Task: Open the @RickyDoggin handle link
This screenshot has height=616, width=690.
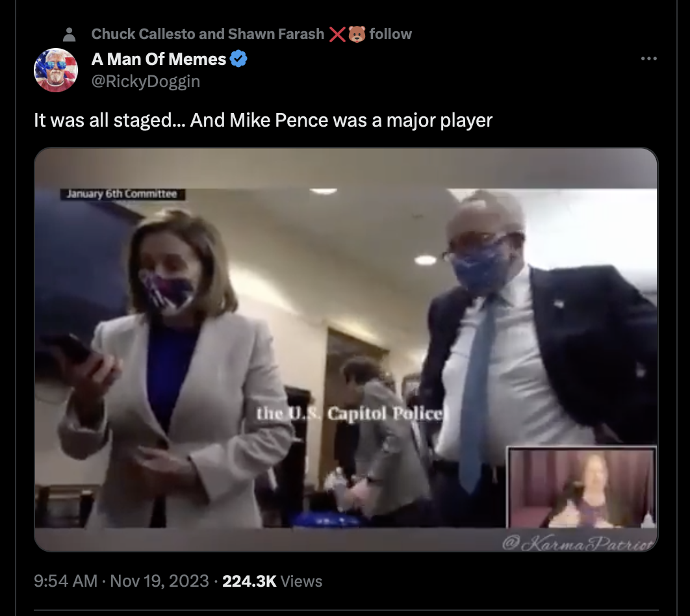Action: [x=146, y=81]
